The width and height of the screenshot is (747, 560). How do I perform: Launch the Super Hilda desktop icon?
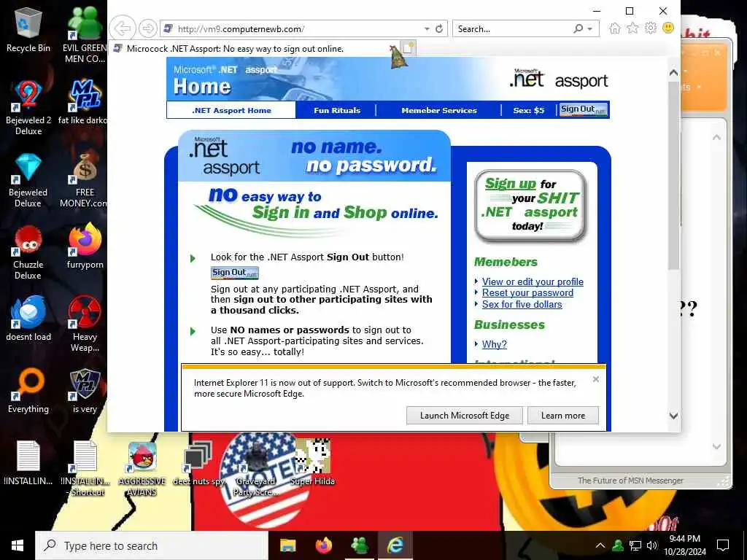click(x=312, y=462)
